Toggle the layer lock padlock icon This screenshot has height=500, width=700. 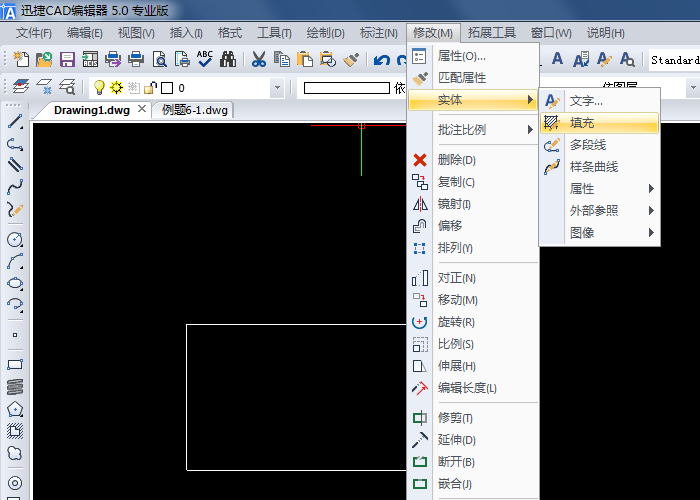click(150, 88)
